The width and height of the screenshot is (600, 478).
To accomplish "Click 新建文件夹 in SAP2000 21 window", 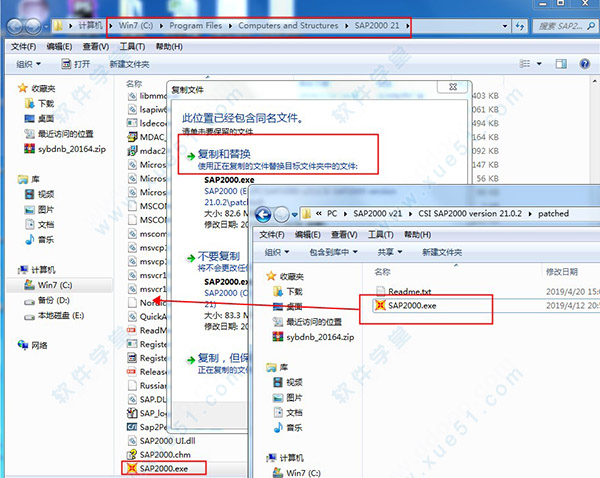I will [129, 64].
